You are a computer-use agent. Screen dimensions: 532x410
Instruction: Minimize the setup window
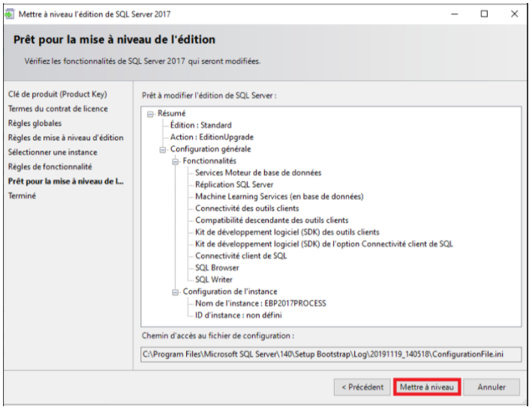click(455, 14)
